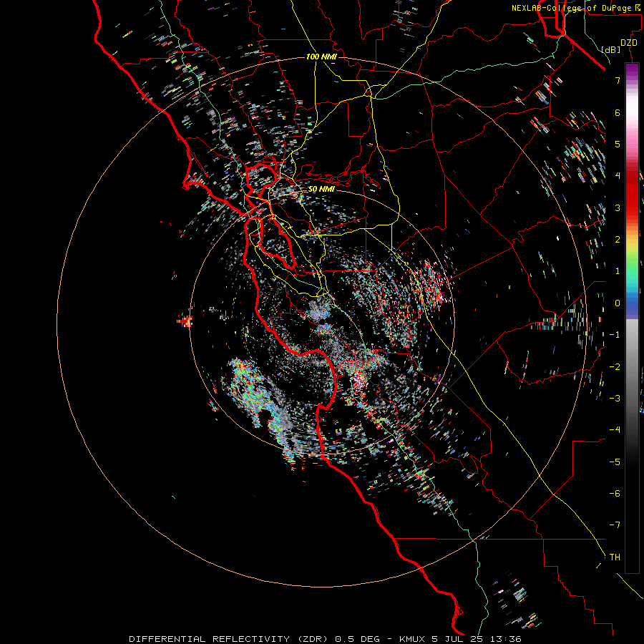Viewport: 644px width, 644px height.
Task: Click the "4" value on color scale
Action: [618, 176]
